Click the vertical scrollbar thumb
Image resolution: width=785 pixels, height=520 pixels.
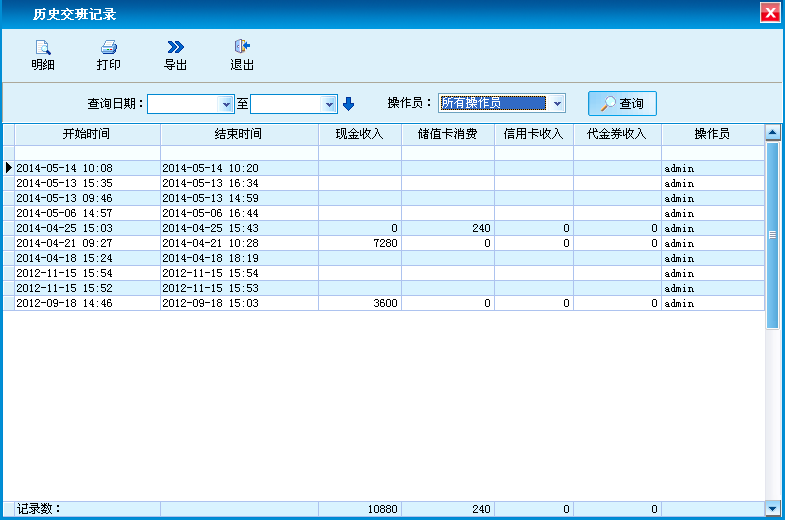[x=772, y=235]
